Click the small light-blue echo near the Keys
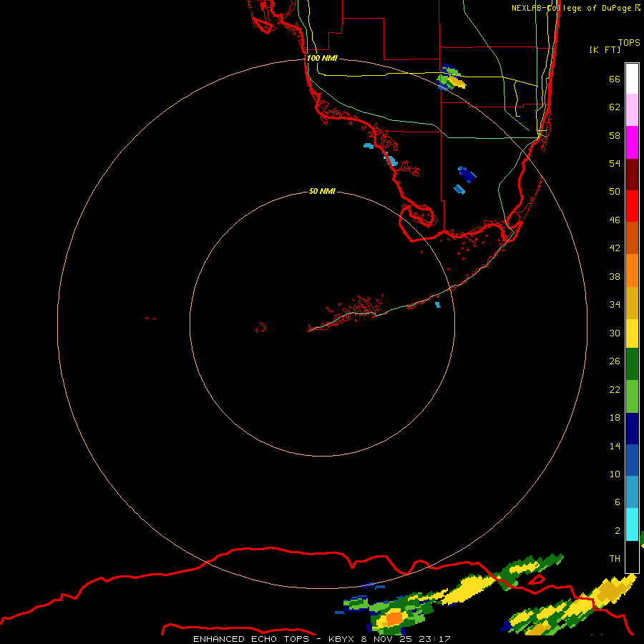 click(438, 305)
